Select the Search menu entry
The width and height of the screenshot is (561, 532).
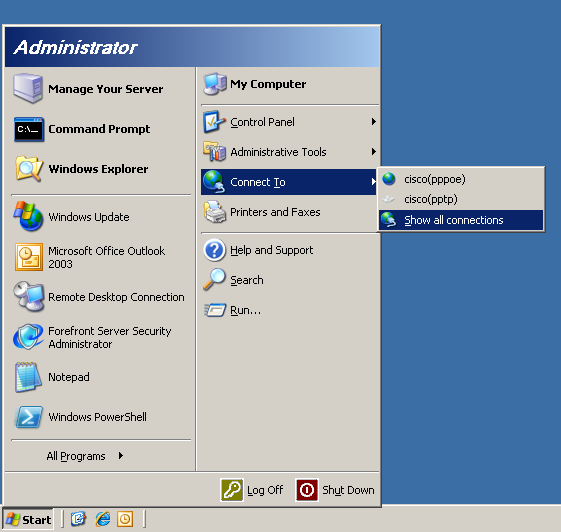point(290,280)
